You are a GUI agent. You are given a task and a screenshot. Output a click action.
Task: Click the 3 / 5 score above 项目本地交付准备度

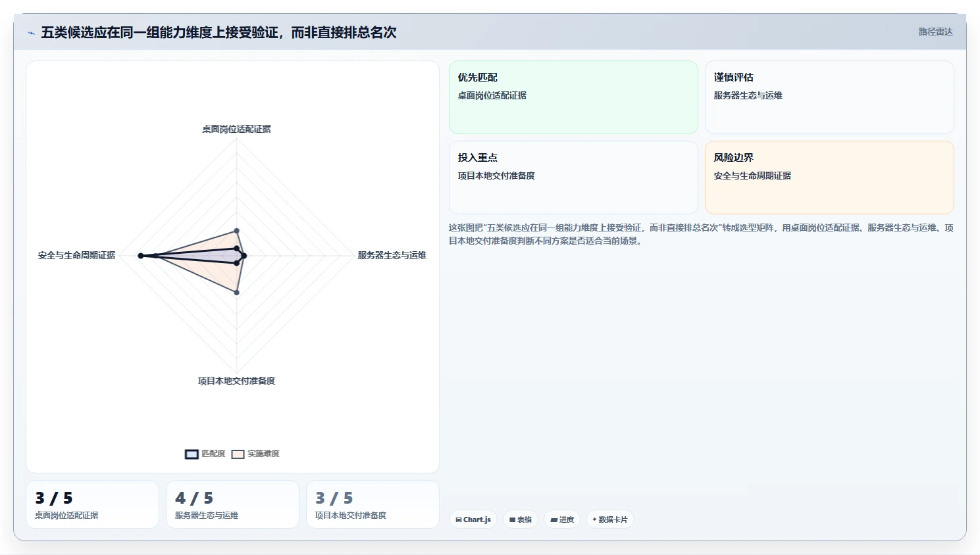[x=334, y=498]
